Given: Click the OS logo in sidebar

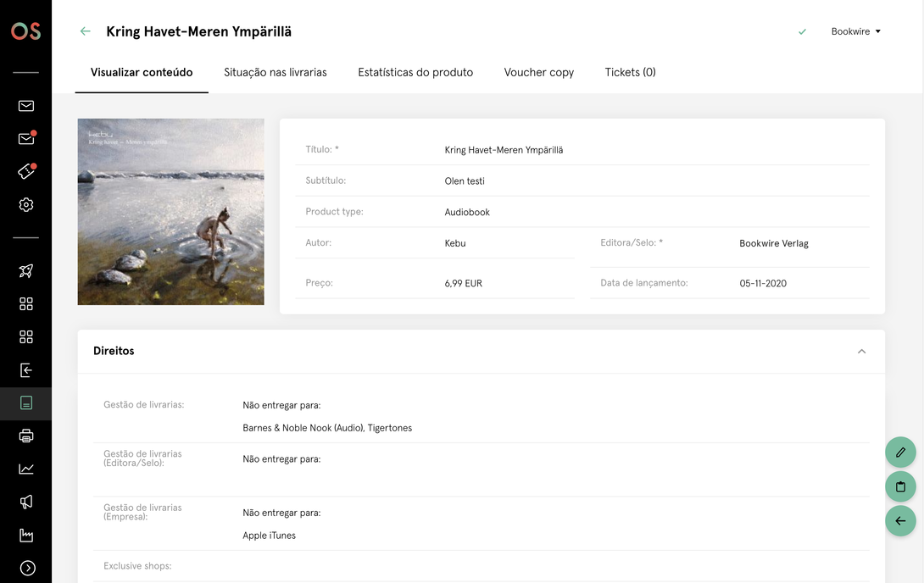Looking at the screenshot, I should pyautogui.click(x=26, y=31).
